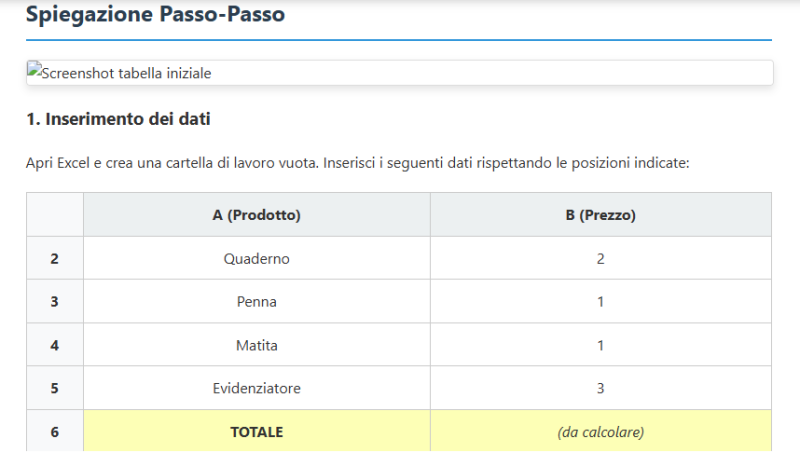Image resolution: width=800 pixels, height=466 pixels.
Task: Click the 'Spiegazione Passo-Passo' heading
Action: click(155, 15)
